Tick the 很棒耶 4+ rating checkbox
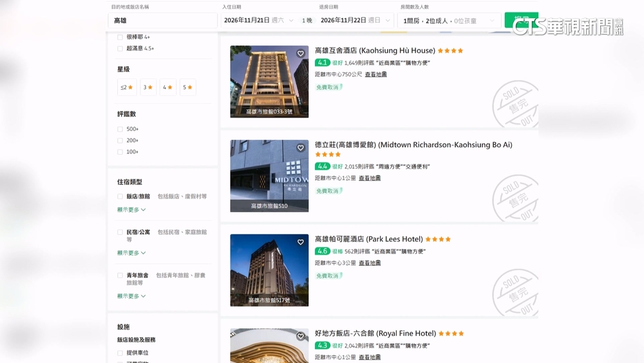The height and width of the screenshot is (363, 644). [120, 37]
